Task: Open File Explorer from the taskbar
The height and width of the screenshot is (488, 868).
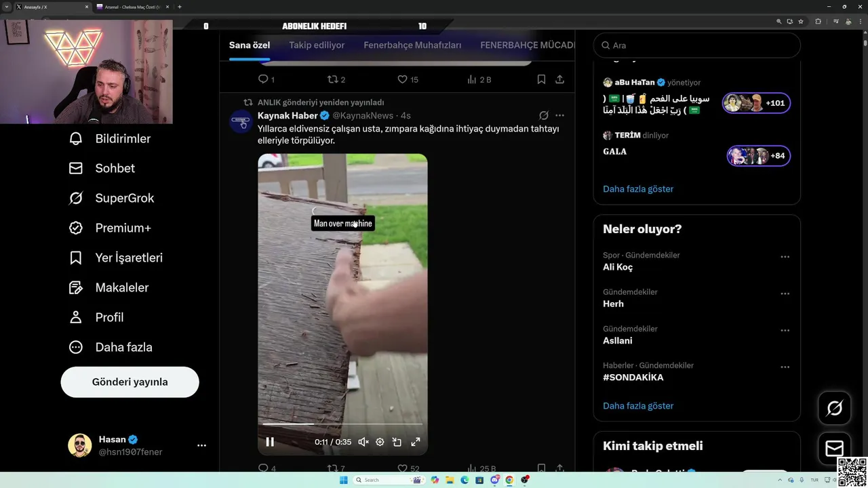Action: point(450,480)
